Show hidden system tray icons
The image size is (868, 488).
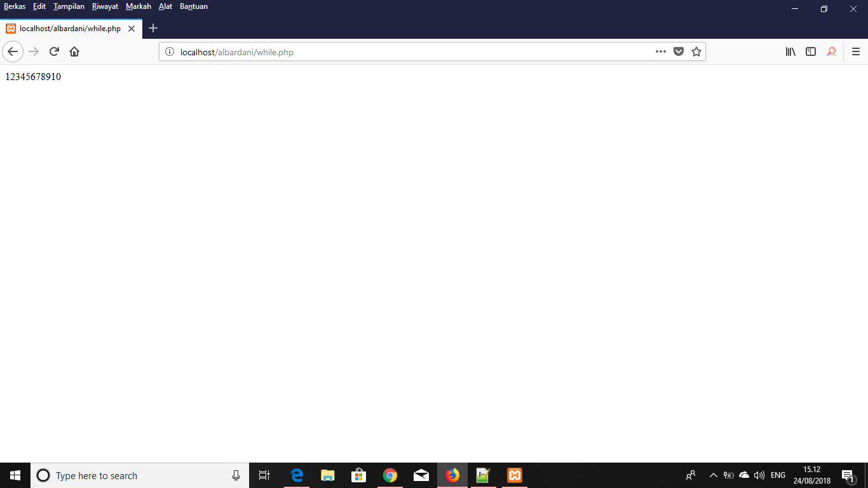(x=713, y=475)
